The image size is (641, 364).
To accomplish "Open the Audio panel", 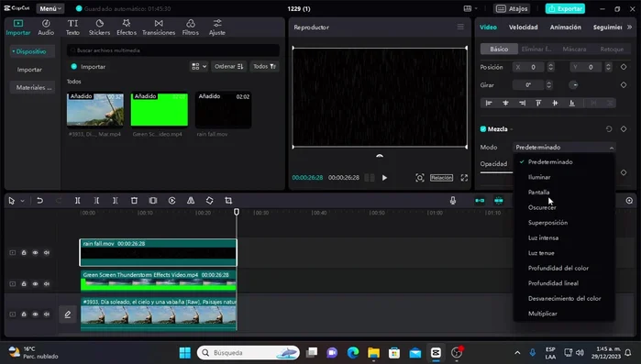I will click(x=46, y=28).
